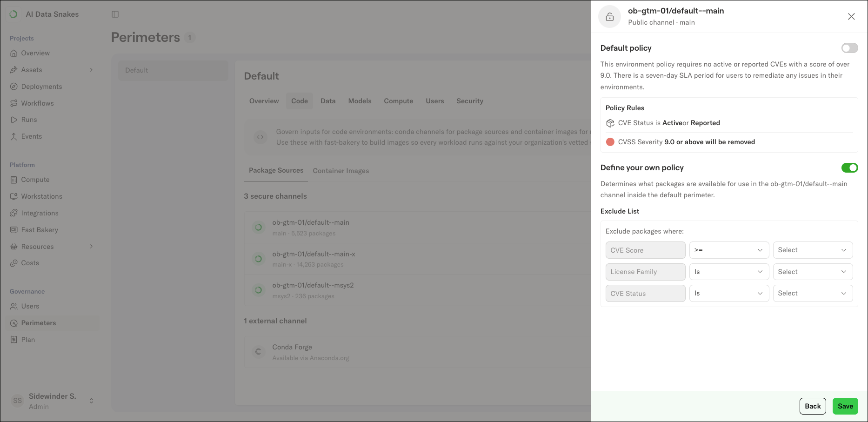Click the red CVSS Severity indicator dot
The width and height of the screenshot is (868, 422).
tap(610, 142)
